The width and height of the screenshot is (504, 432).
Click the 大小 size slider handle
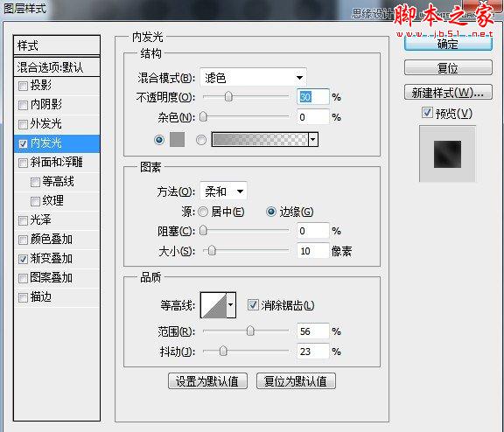[x=212, y=250]
